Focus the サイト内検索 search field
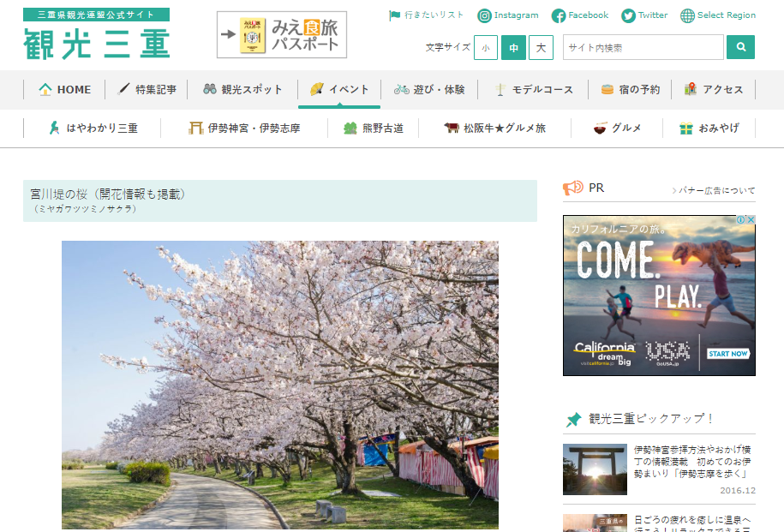The width and height of the screenshot is (784, 532). click(x=643, y=47)
